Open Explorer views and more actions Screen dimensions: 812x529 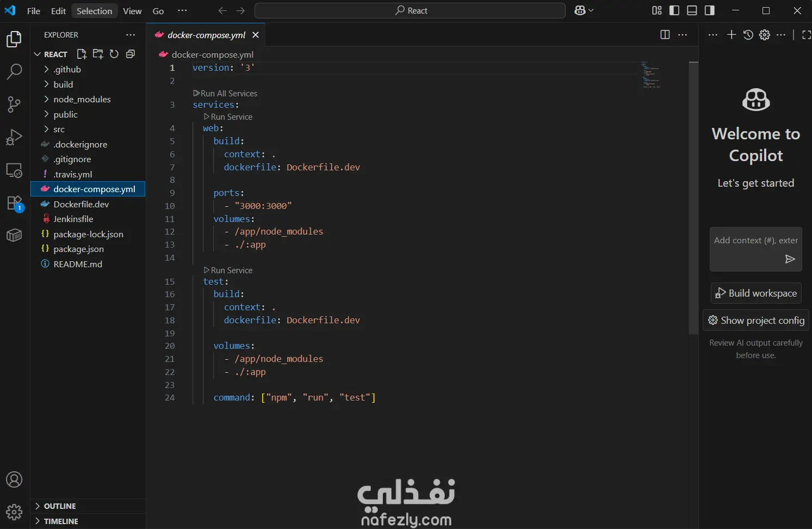click(x=131, y=35)
